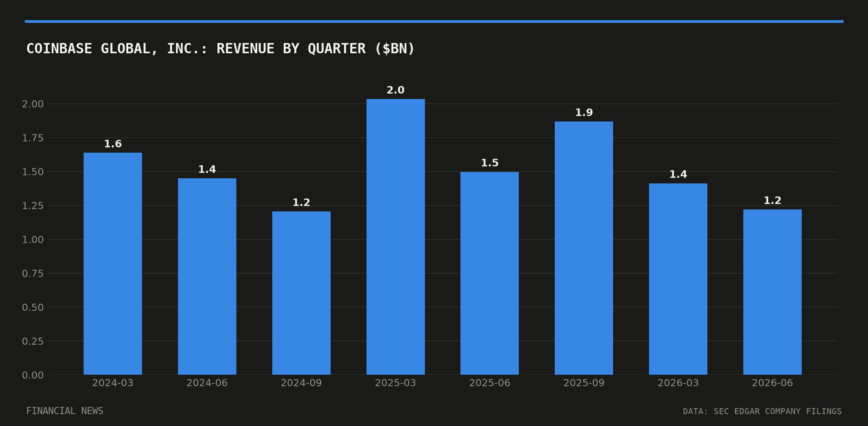Viewport: 868px width, 426px height.
Task: Click the 2025-03 x-axis label
Action: point(396,383)
